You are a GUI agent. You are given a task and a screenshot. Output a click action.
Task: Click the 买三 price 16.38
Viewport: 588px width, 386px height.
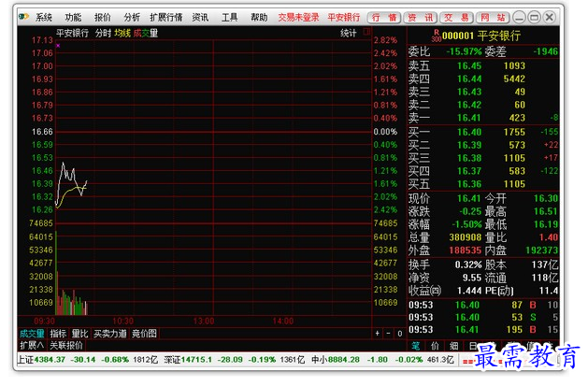469,158
